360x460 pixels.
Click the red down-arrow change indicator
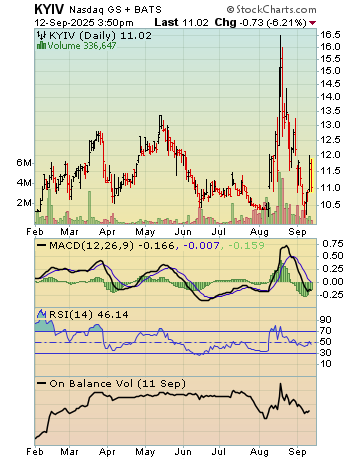pyautogui.click(x=312, y=23)
